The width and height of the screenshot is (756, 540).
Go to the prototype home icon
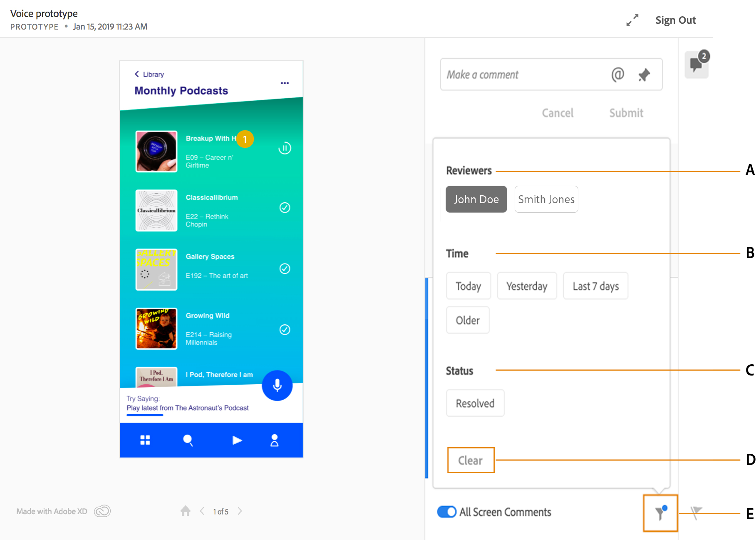186,511
